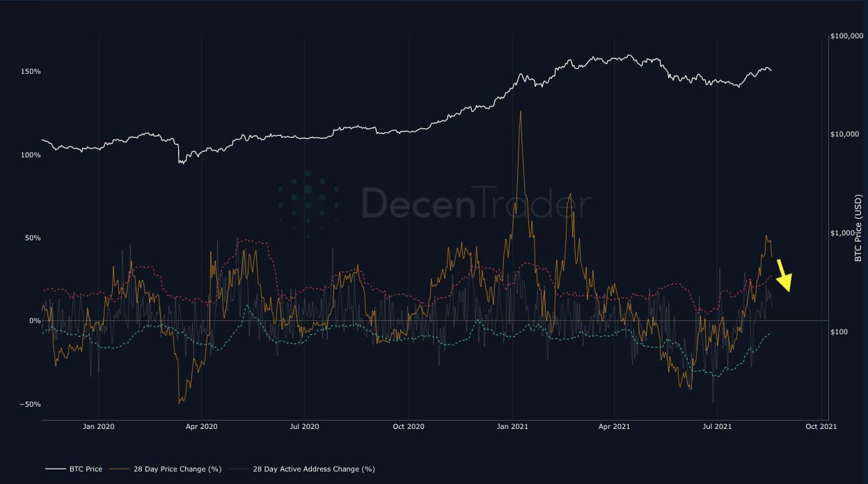
Task: Click the yellow arrow annotation
Action: click(x=783, y=275)
